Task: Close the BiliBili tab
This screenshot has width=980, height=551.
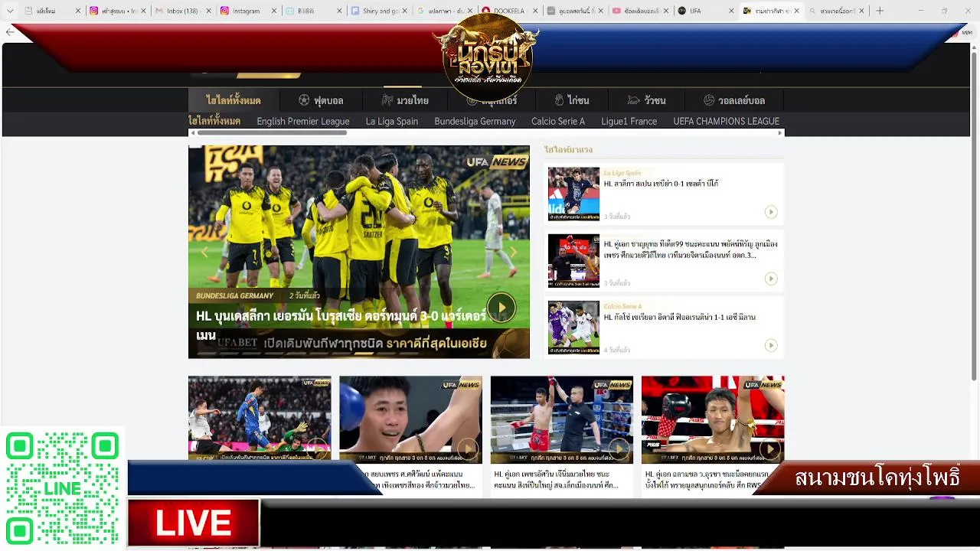Action: 339,11
